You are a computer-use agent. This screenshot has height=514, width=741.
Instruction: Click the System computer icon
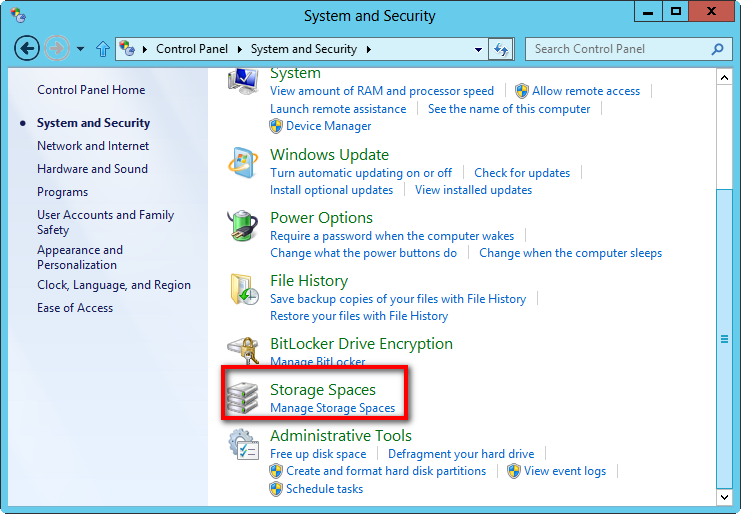[243, 80]
